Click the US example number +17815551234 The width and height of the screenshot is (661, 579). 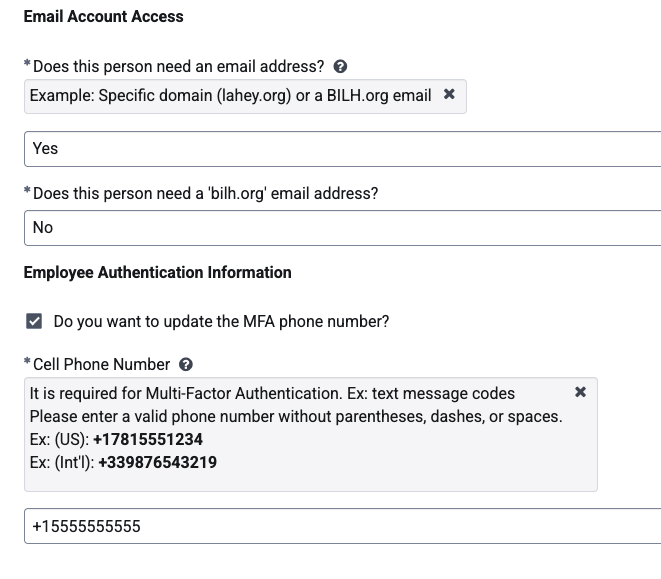click(148, 439)
